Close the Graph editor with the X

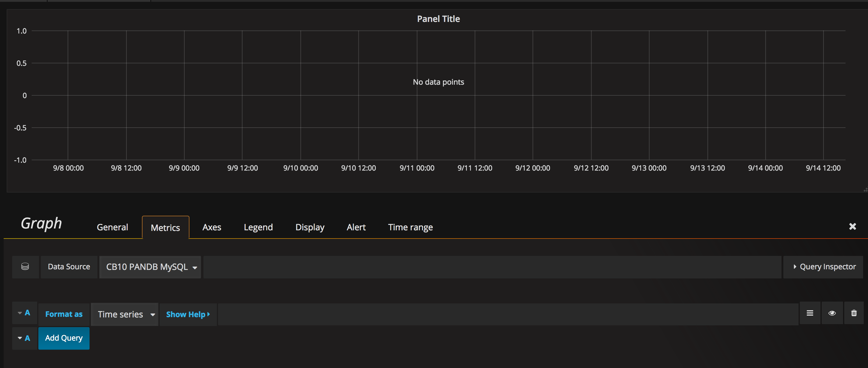[x=852, y=226]
